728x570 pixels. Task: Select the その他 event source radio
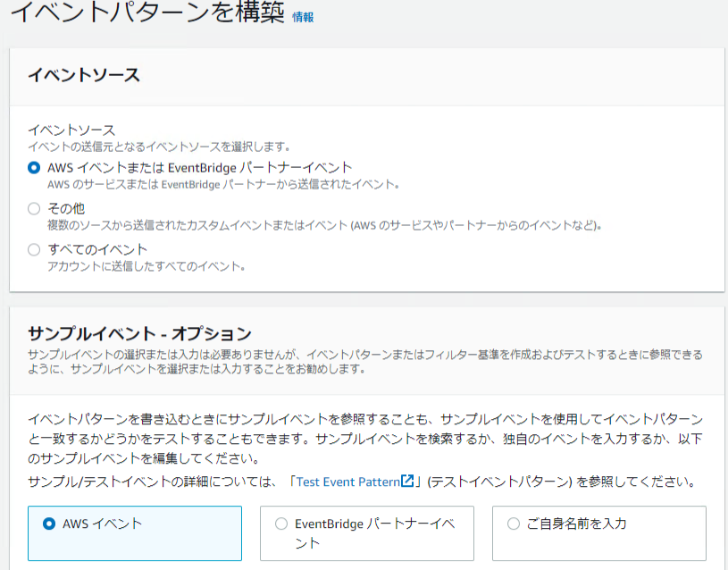(34, 208)
